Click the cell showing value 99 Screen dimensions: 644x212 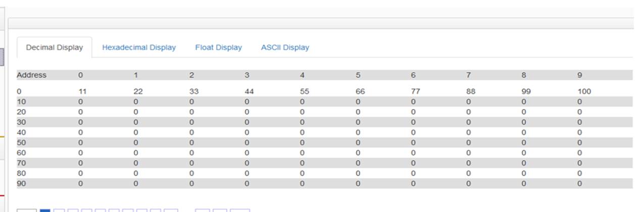[x=526, y=92]
